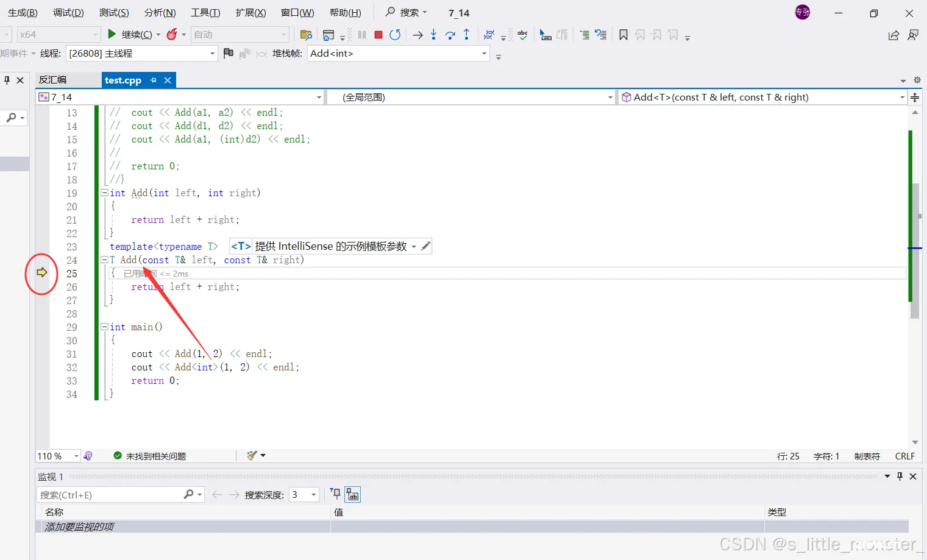The height and width of the screenshot is (560, 927).
Task: Open the x64 platform dropdown
Action: (x=94, y=35)
